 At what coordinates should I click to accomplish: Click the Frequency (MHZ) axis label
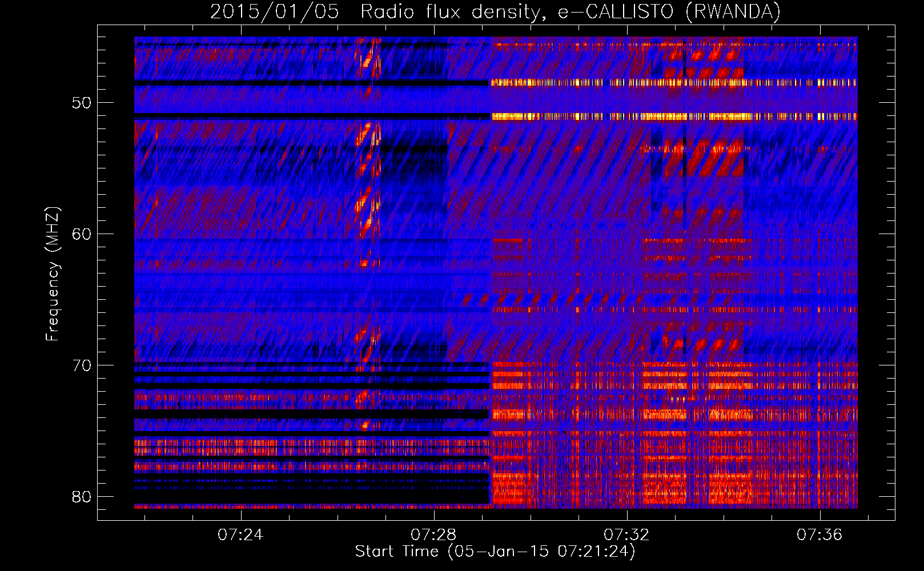53,274
